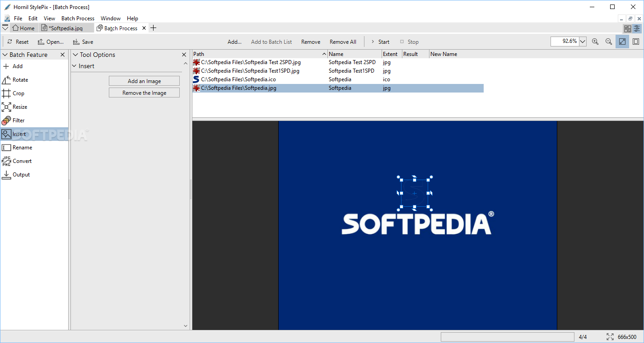Switch to the *Softpedia.jpg tab
644x343 pixels.
[66, 28]
